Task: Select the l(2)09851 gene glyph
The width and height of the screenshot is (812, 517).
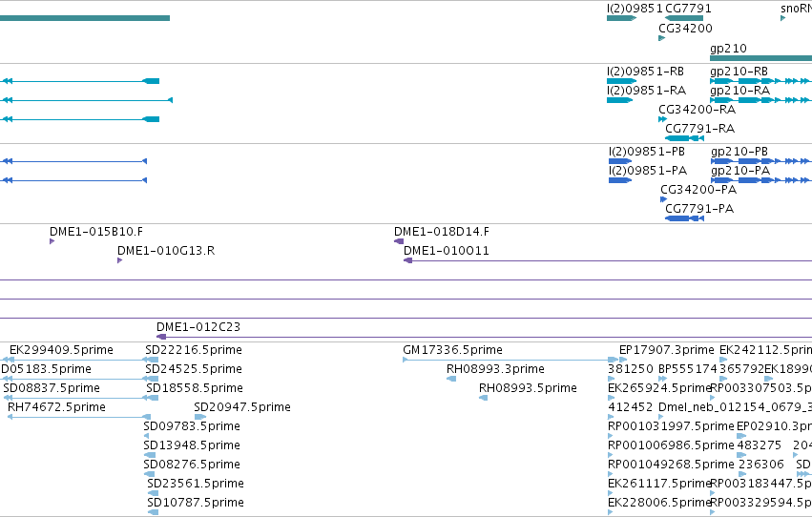Action: [621, 18]
